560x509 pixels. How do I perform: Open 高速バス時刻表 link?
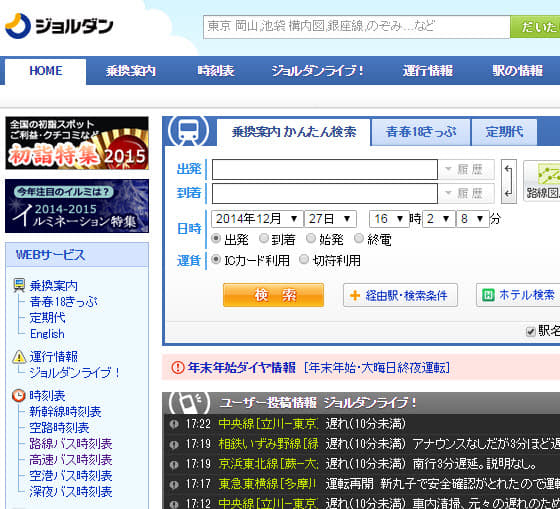[71, 460]
